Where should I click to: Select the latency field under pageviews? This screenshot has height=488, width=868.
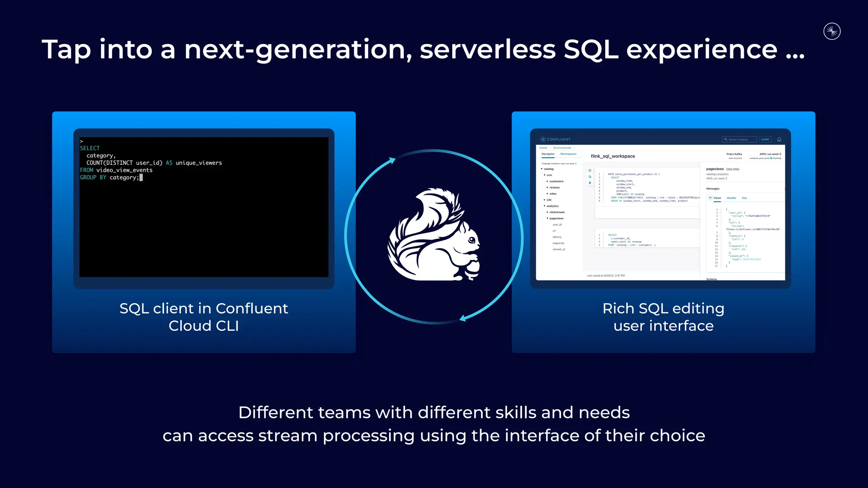coord(557,237)
